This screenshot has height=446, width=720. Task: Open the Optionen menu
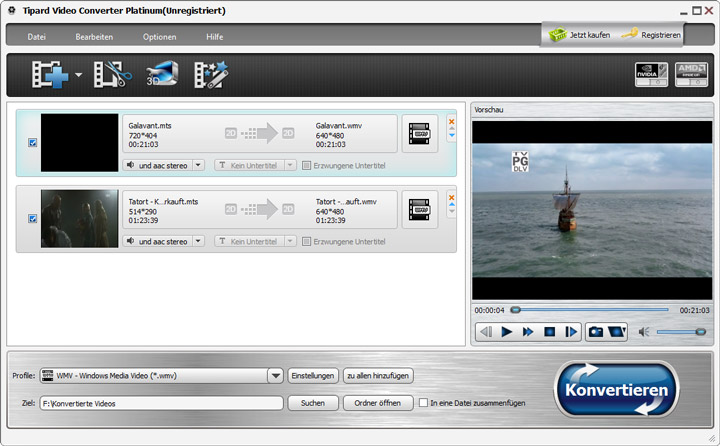pyautogui.click(x=159, y=37)
